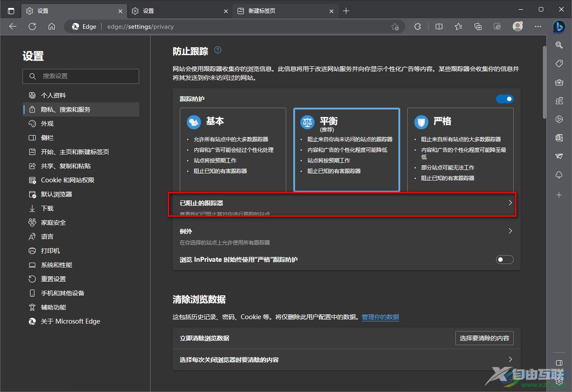Open 侧栏 settings section
The height and width of the screenshot is (392, 572).
pyautogui.click(x=81, y=138)
